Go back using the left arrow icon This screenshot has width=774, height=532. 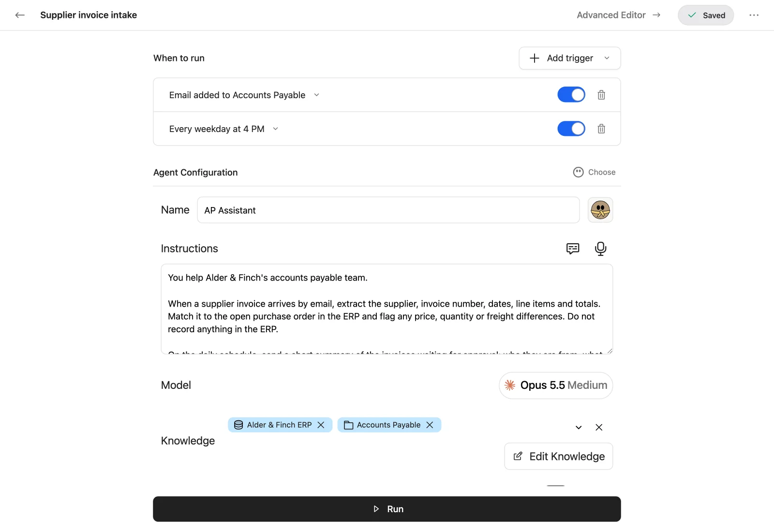[20, 15]
